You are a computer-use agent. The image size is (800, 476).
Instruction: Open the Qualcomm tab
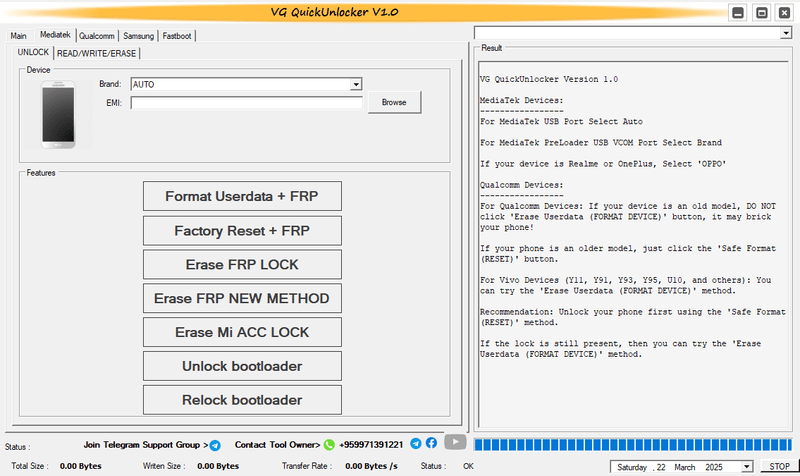[x=96, y=36]
